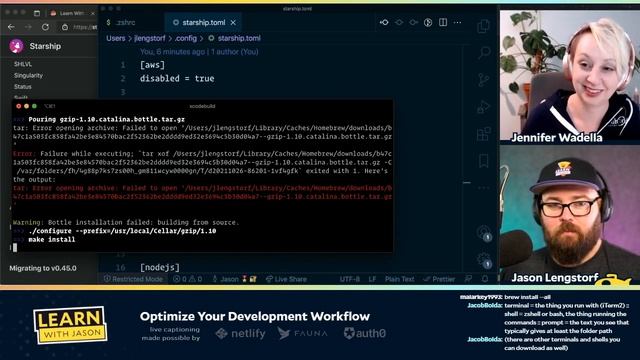
Task: Open Source Control in VS Code activity bar
Action: tap(484, 80)
